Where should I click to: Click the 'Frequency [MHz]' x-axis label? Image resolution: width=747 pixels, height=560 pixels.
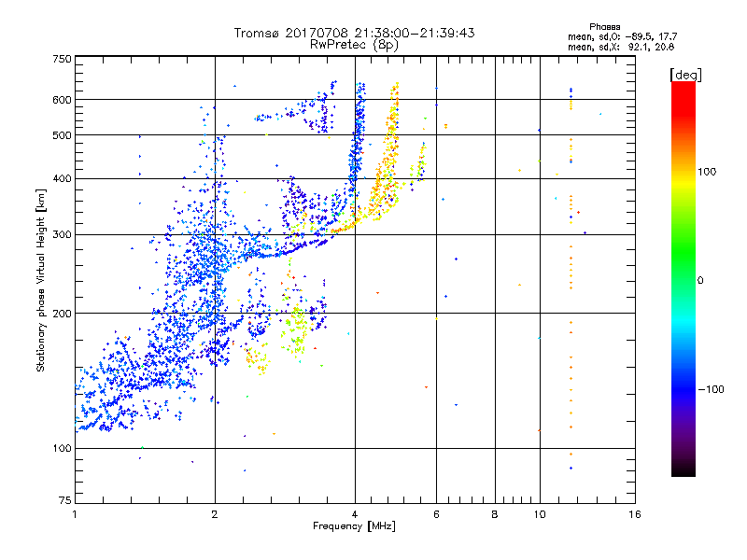pyautogui.click(x=354, y=526)
